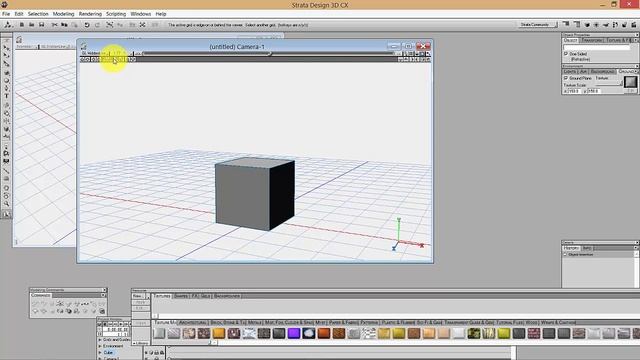Select the Magnify zoom tool in left toolbox
The image size is (640, 360).
(x=6, y=203)
